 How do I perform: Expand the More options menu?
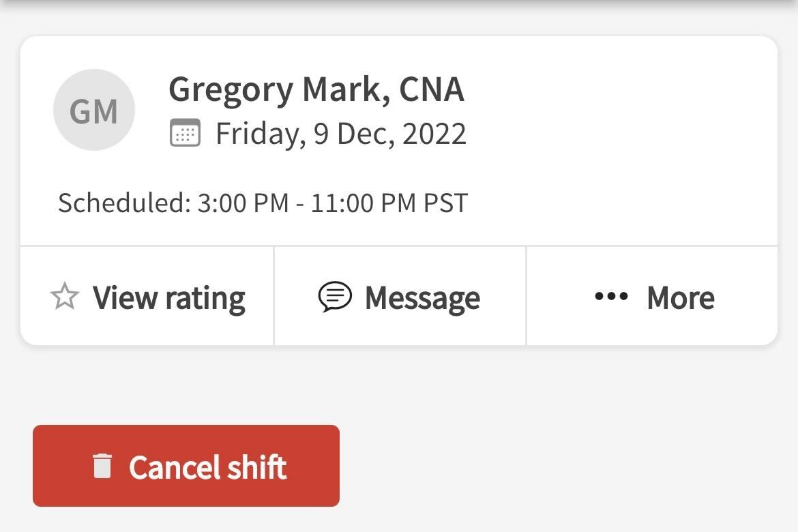(653, 297)
